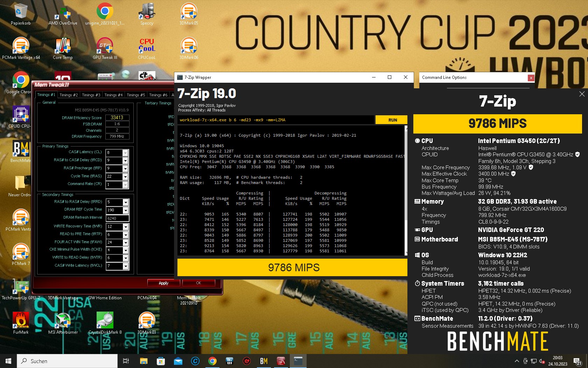Open the Timings #4 tab
Image resolution: width=588 pixels, height=368 pixels.
(x=113, y=95)
